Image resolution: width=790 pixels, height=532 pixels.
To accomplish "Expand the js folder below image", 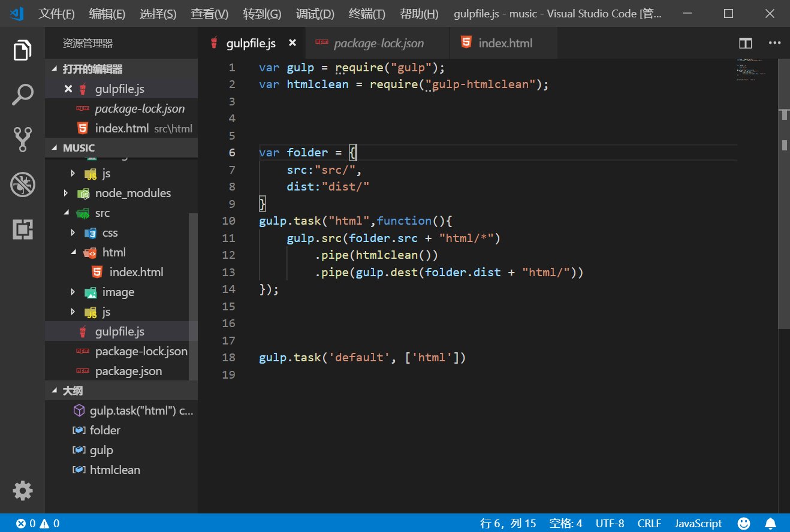I will pyautogui.click(x=117, y=312).
